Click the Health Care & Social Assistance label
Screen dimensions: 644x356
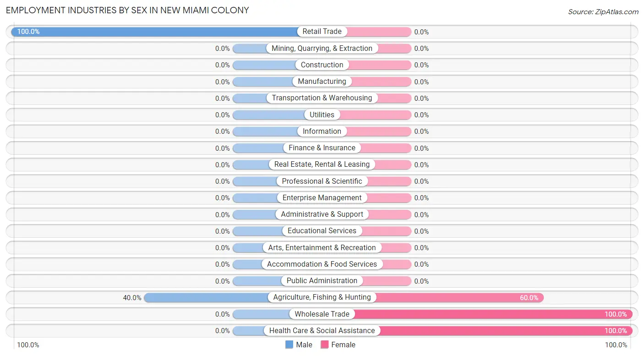click(322, 330)
